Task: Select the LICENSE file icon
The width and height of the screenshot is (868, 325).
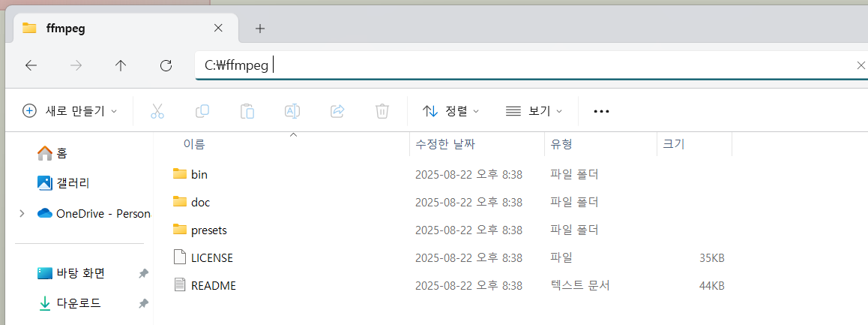Action: click(x=179, y=257)
